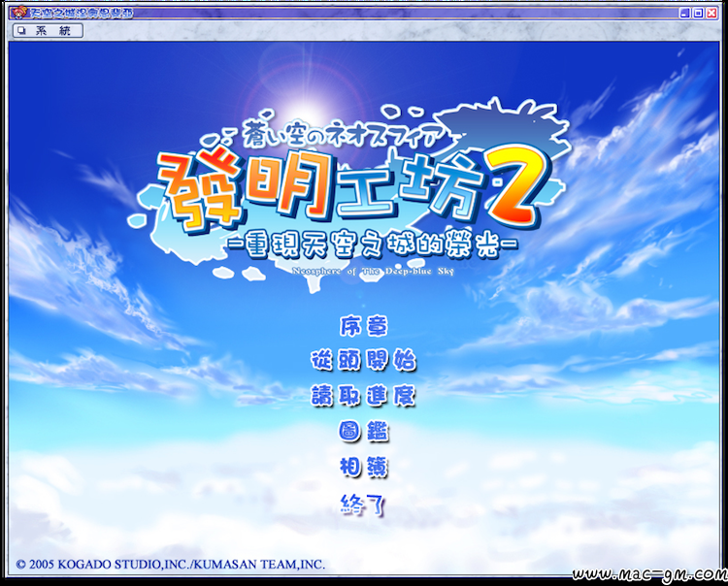Open the 相簿 album gallery
Screen dimensions: 728x586
[364, 467]
